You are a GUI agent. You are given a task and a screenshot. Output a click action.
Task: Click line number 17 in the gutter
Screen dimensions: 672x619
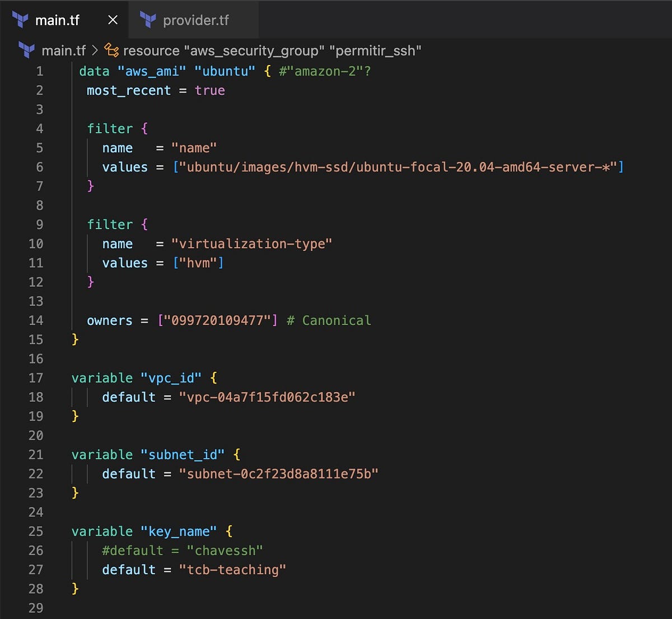click(36, 378)
